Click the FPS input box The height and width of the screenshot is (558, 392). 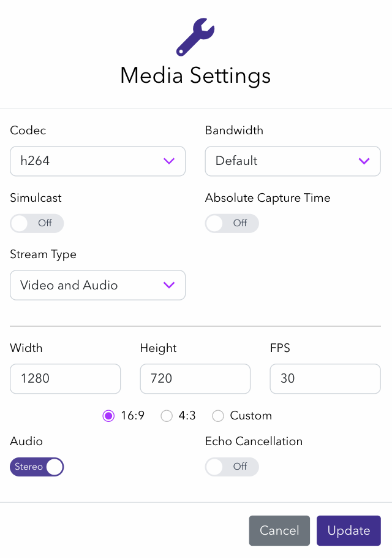coord(325,379)
